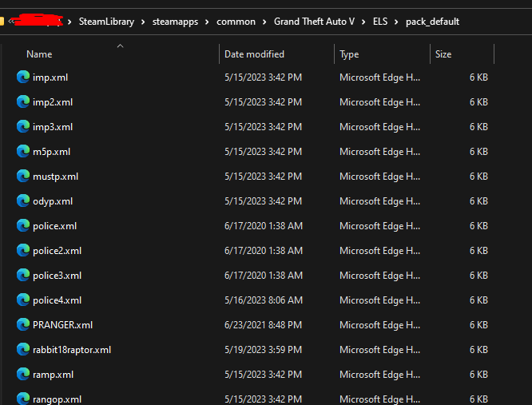The height and width of the screenshot is (405, 532).
Task: Select the file name odyp.xml
Action: [x=53, y=201]
